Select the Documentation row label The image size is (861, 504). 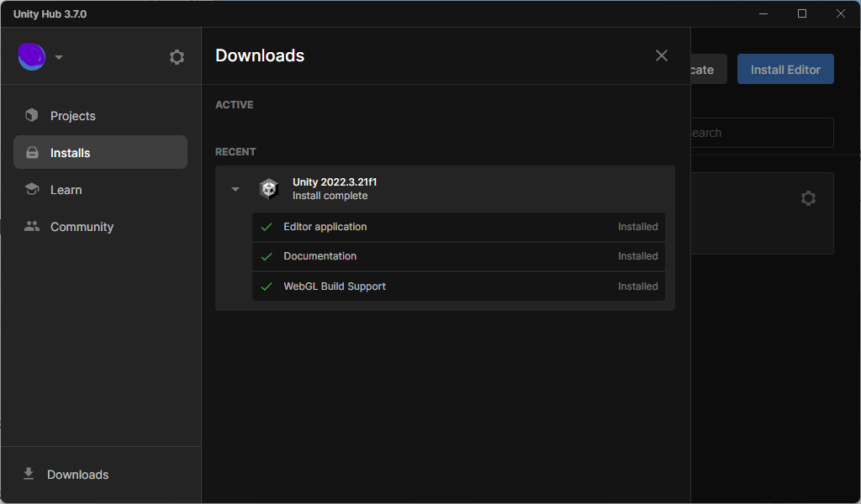320,256
